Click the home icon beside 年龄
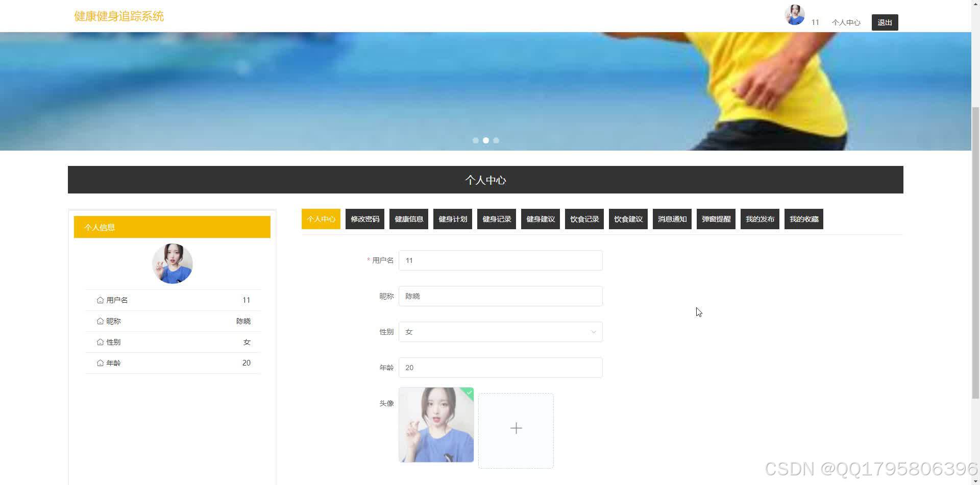Image resolution: width=980 pixels, height=485 pixels. tap(100, 363)
